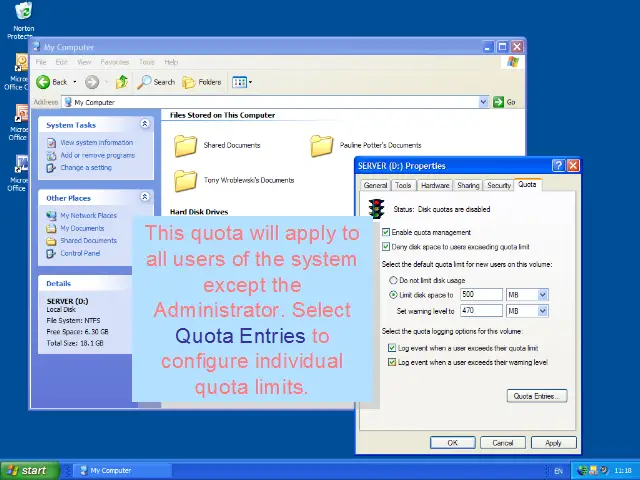Open the Windows Start menu
640x480 pixels.
coord(28,470)
